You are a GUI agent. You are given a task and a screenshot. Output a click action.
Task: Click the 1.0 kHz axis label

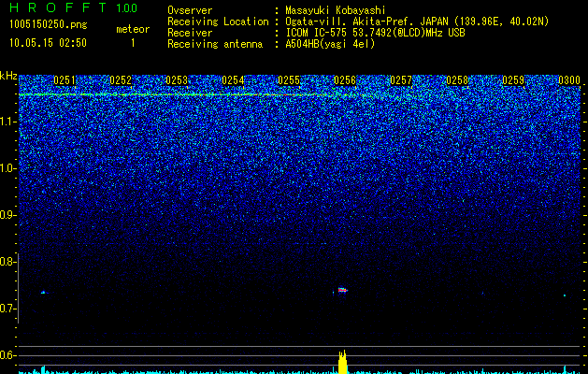8,168
